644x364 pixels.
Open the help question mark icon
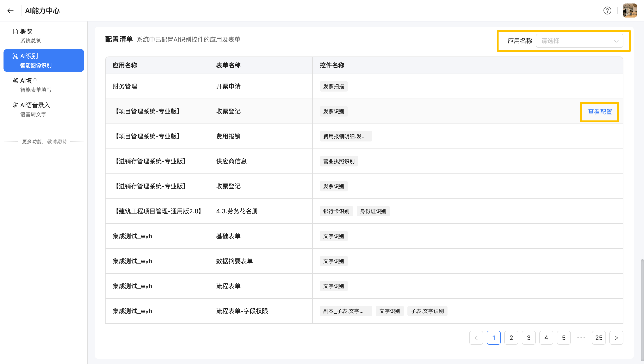click(x=607, y=11)
